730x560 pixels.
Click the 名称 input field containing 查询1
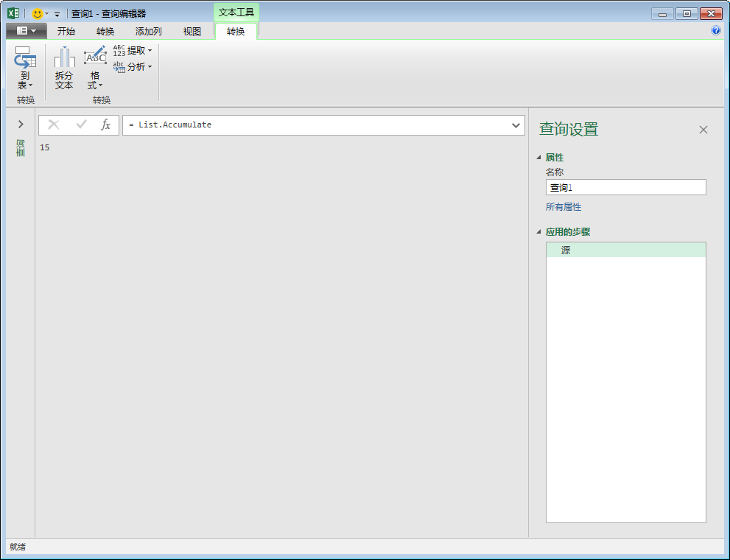(x=625, y=187)
